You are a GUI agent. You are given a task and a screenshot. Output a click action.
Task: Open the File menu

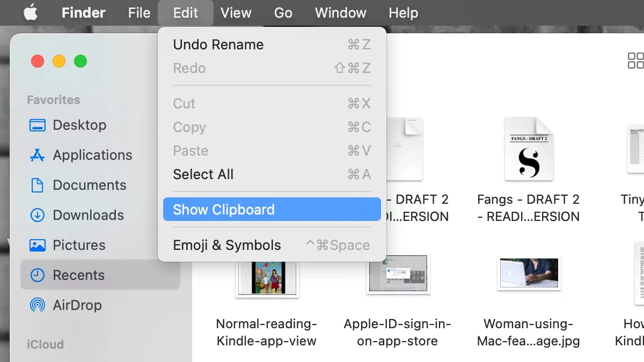139,13
